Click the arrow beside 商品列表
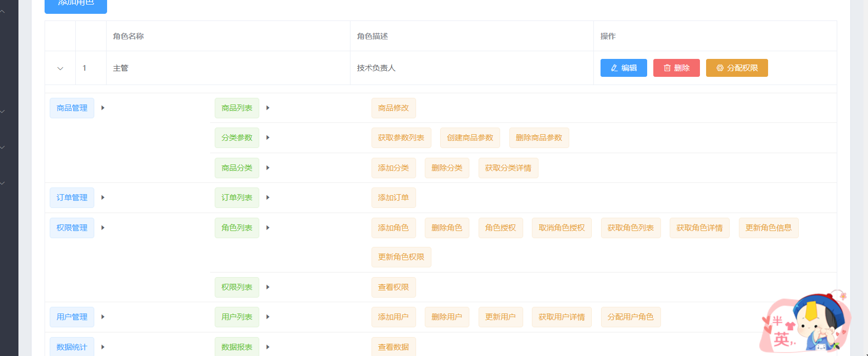868x356 pixels. coord(268,108)
